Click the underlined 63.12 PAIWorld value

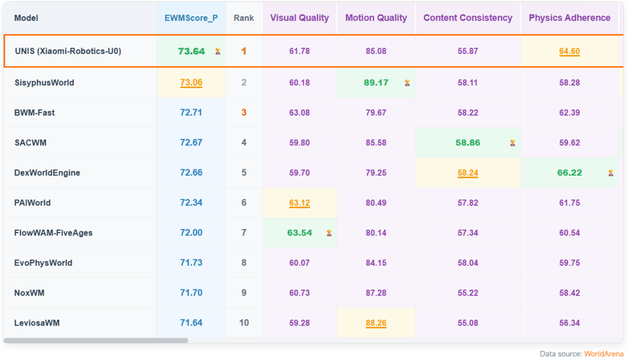[299, 203]
